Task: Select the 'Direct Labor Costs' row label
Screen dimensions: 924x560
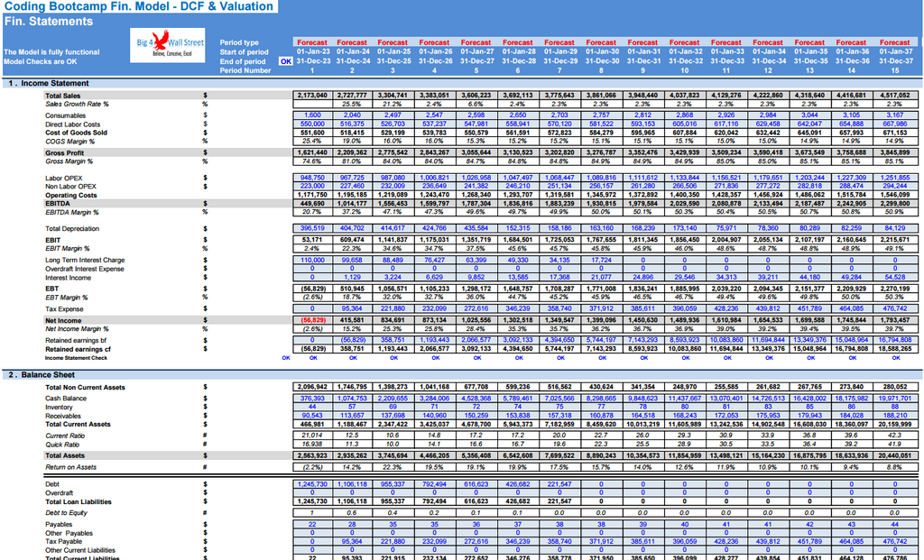Action: click(x=72, y=124)
